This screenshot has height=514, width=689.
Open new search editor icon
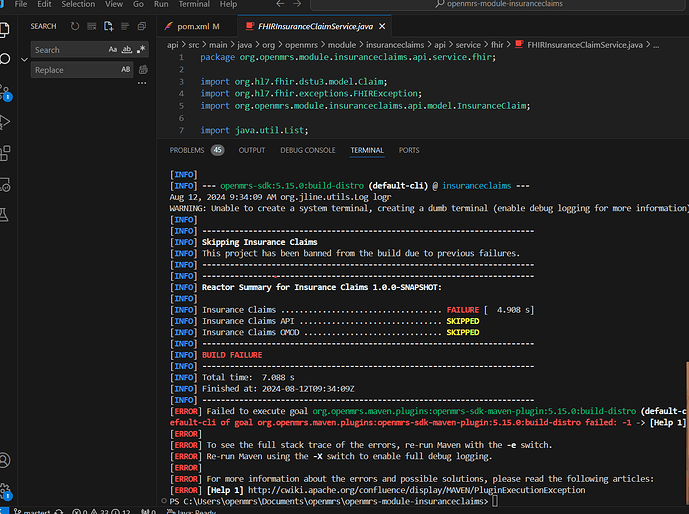108,26
